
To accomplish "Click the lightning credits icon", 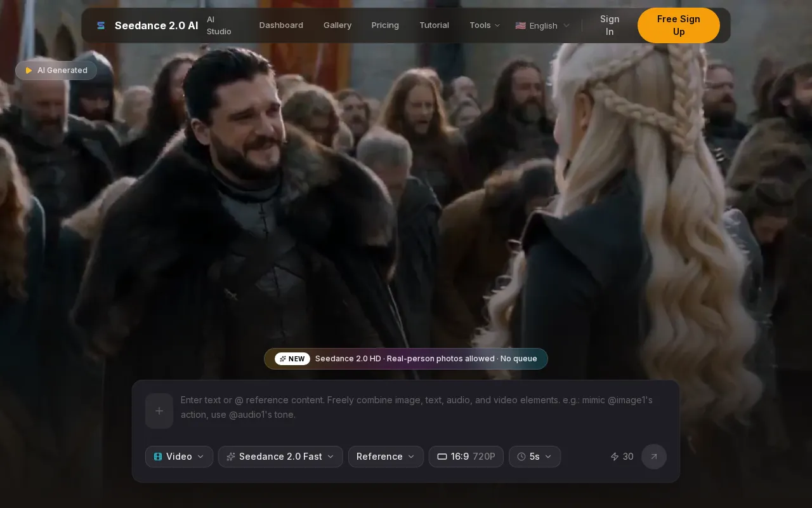I will [615, 457].
